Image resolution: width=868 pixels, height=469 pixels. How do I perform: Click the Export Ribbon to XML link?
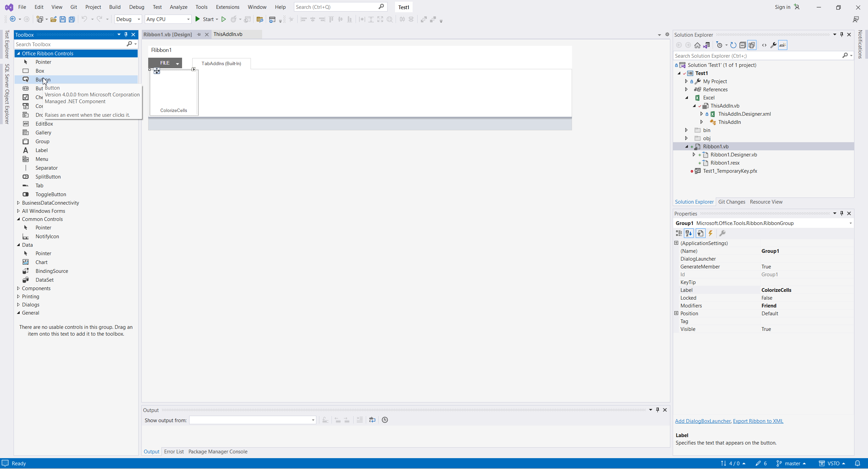pos(758,421)
